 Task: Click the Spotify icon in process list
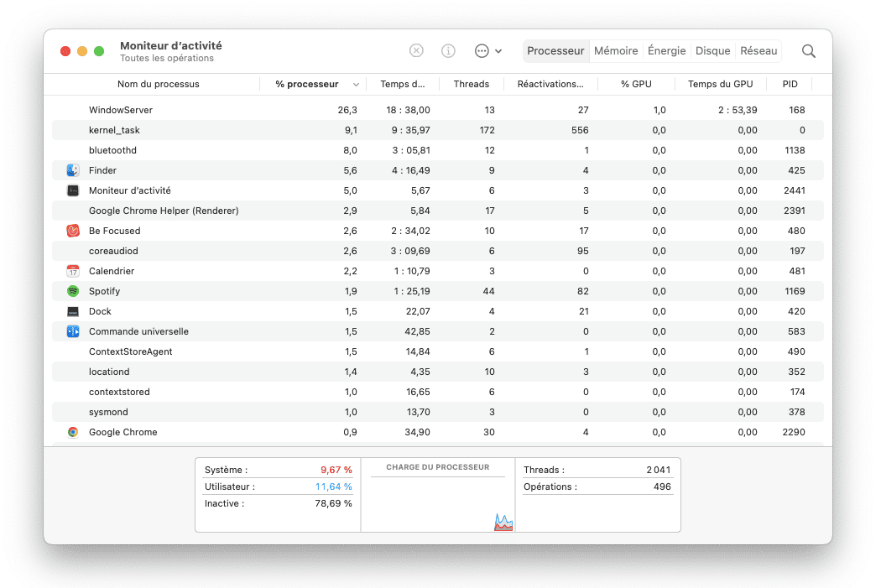73,291
